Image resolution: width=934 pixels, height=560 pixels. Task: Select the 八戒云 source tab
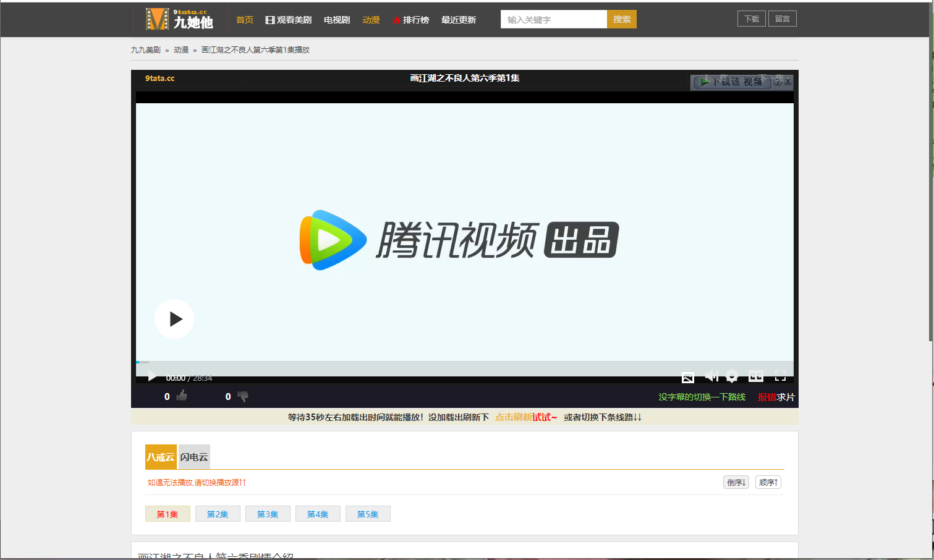(161, 457)
